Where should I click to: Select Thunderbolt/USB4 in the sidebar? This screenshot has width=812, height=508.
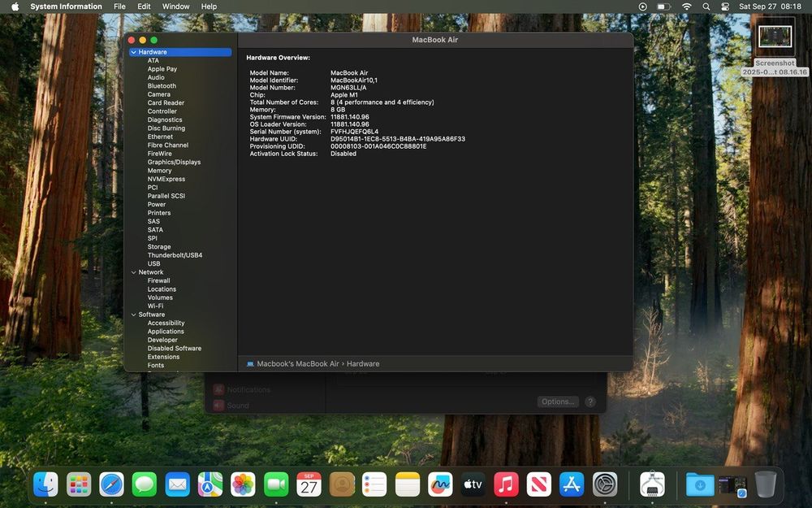point(175,255)
